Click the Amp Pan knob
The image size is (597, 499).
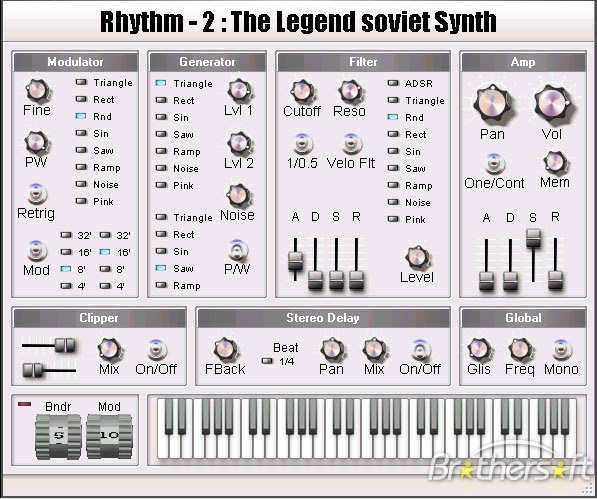tap(492, 104)
